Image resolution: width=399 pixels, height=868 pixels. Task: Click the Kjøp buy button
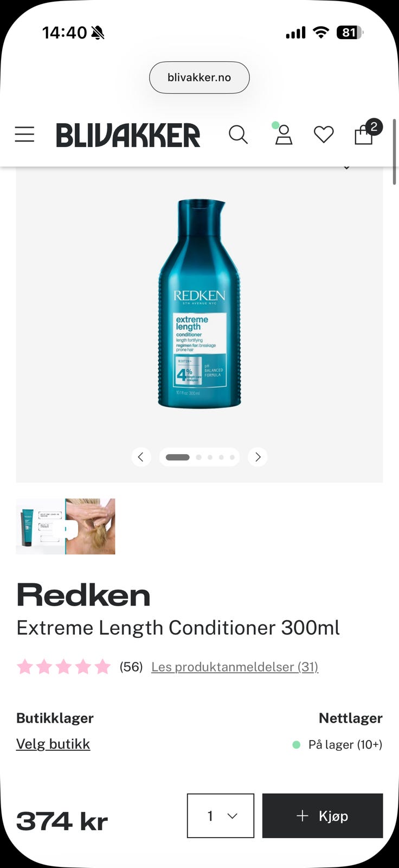point(323,816)
